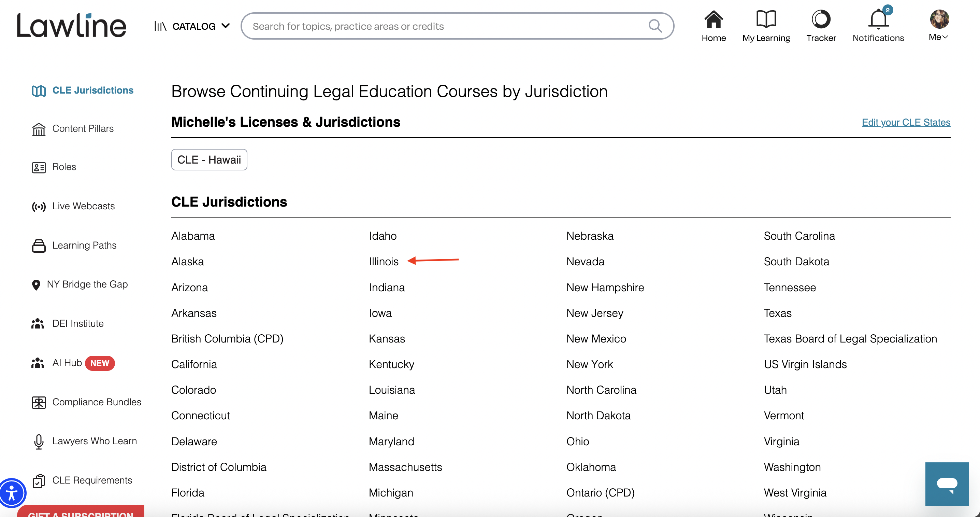980x517 pixels.
Task: Click the Live Webcasts broadcast icon
Action: coord(39,206)
